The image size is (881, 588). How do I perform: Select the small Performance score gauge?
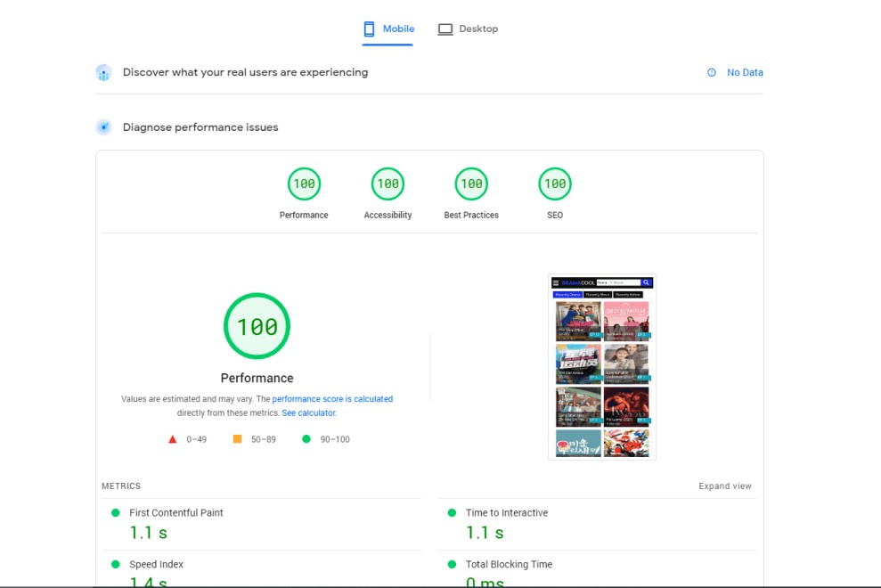coord(304,184)
